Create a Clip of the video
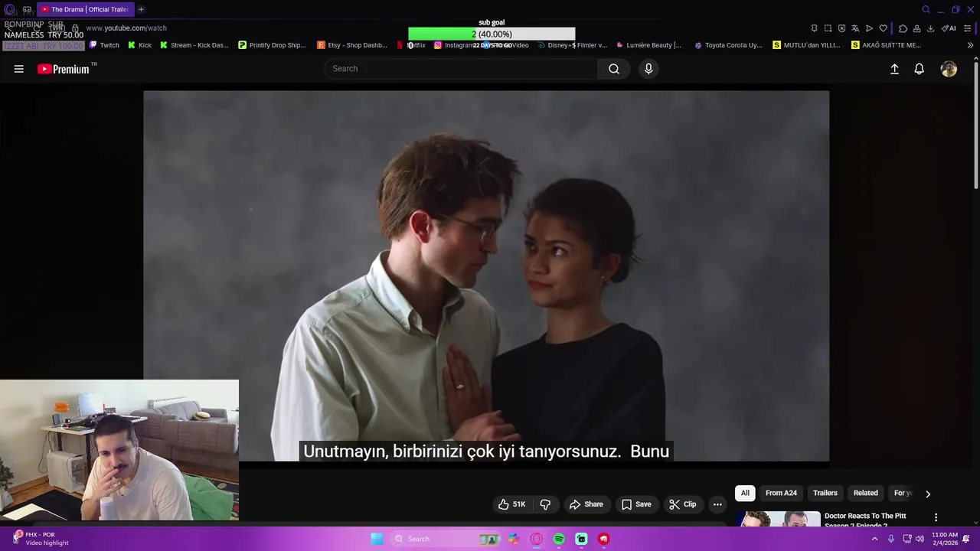 coord(682,504)
